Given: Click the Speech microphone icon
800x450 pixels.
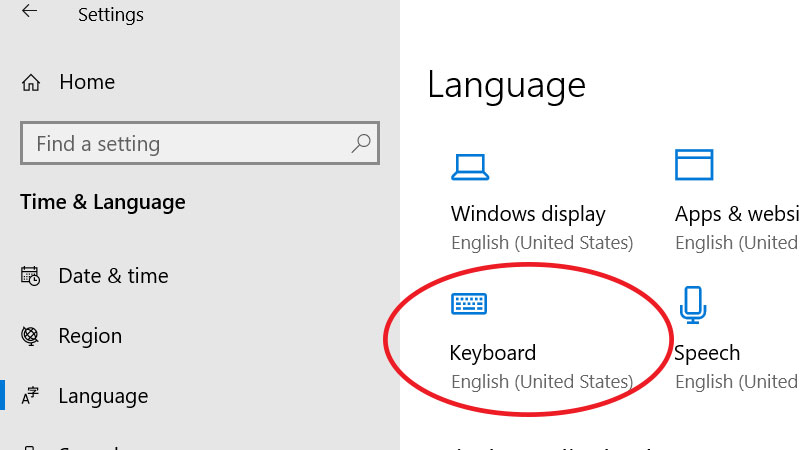Looking at the screenshot, I should [x=693, y=304].
